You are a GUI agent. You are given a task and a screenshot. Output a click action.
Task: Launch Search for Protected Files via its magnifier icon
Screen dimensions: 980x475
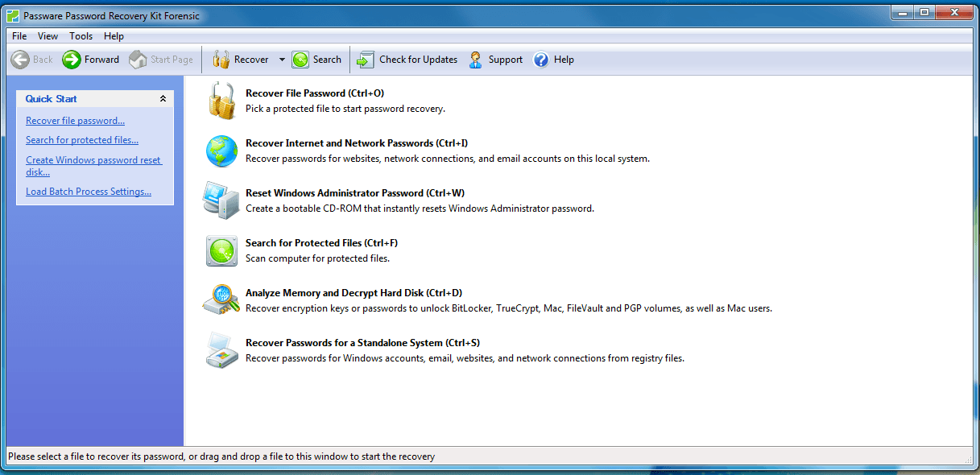point(221,250)
